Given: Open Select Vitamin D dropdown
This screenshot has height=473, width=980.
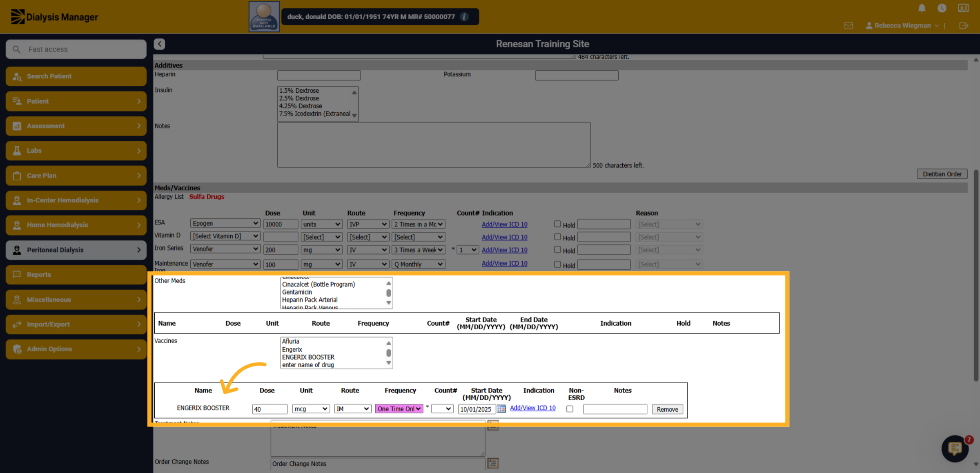Looking at the screenshot, I should [225, 236].
